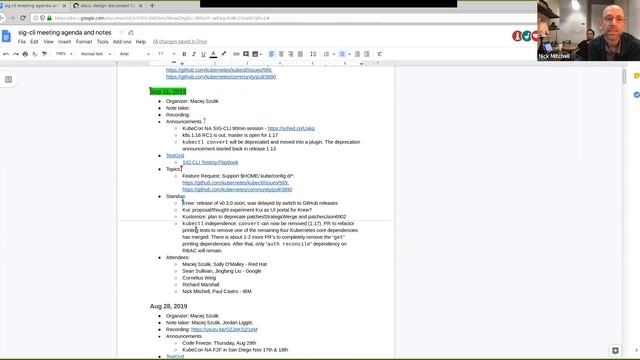Click the Undo icon in toolbar

tap(6, 54)
